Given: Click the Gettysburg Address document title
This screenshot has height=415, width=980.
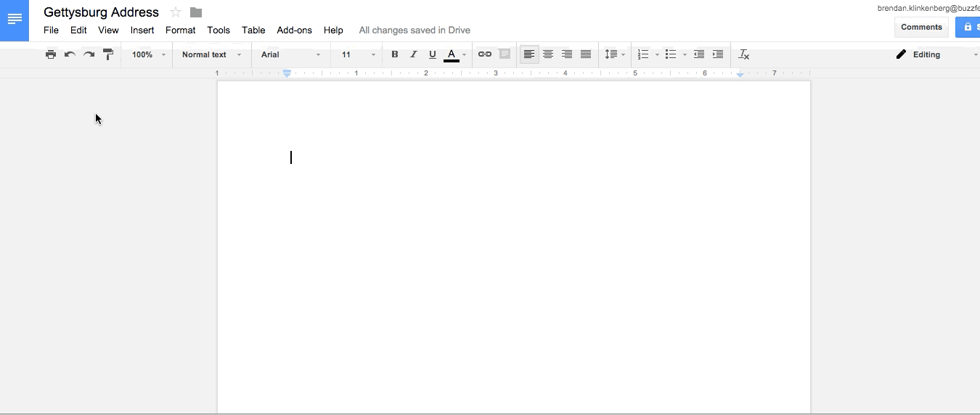Looking at the screenshot, I should 101,12.
